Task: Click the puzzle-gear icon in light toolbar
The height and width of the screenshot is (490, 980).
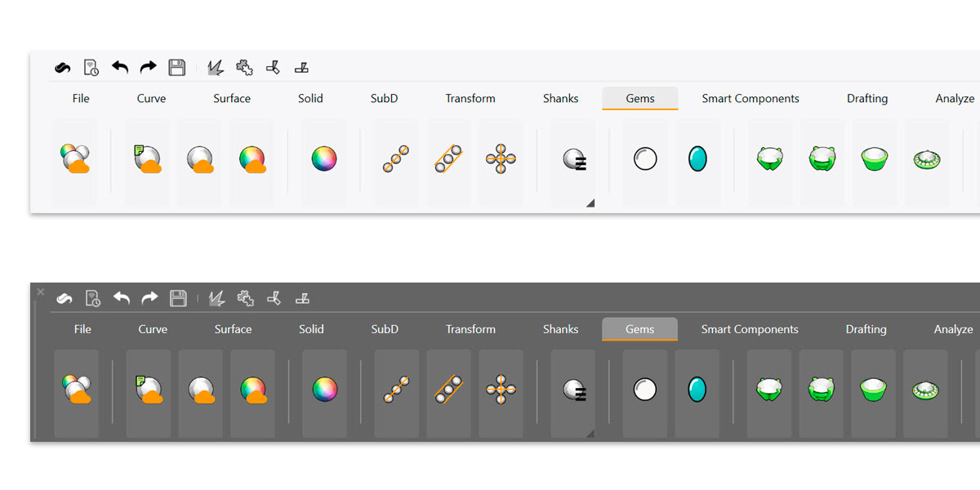Action: pyautogui.click(x=243, y=68)
